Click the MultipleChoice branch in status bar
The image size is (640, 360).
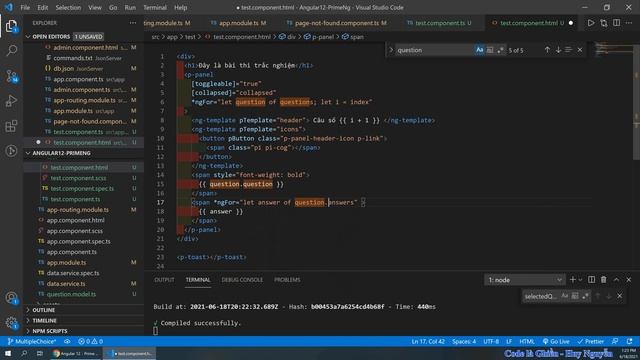31,341
